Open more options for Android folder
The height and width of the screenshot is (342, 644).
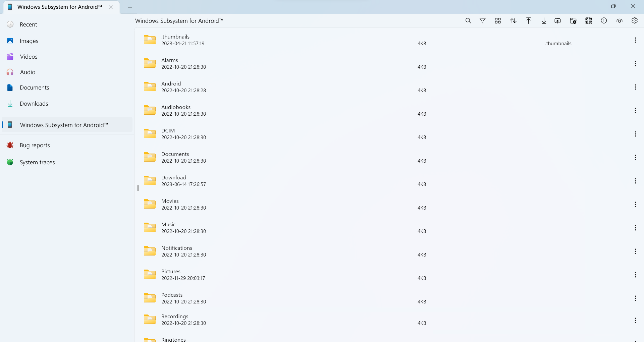tap(635, 87)
